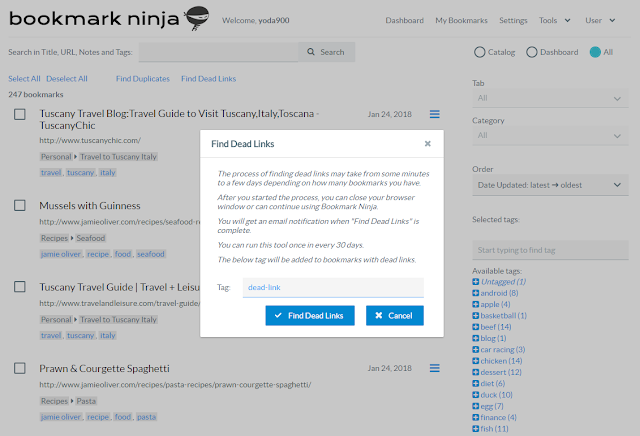This screenshot has height=436, width=640.
Task: Click Find Dead Links link above list
Action: [209, 79]
